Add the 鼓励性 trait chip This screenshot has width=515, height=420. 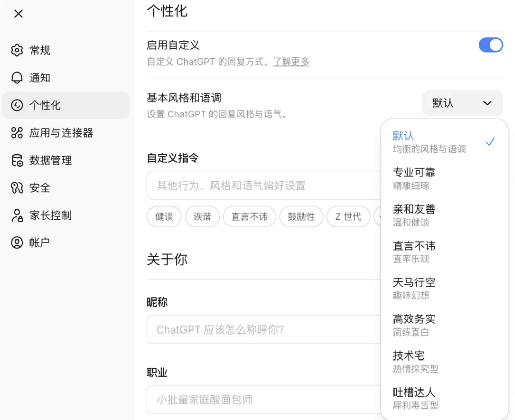click(x=301, y=217)
